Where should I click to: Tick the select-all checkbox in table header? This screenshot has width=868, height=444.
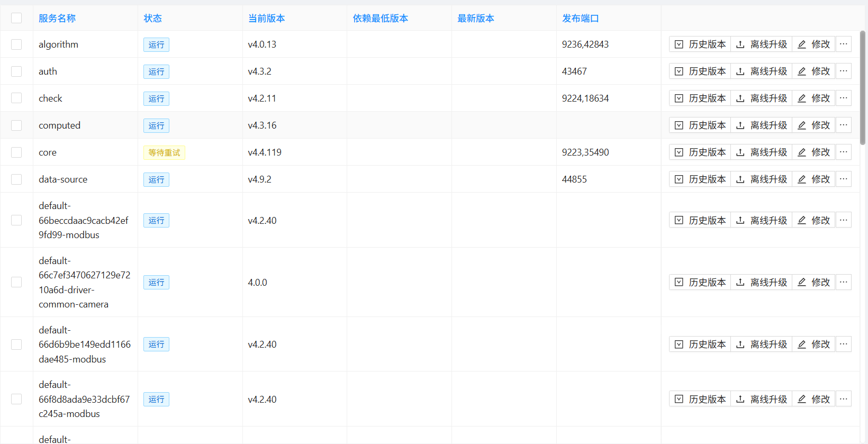click(x=16, y=18)
